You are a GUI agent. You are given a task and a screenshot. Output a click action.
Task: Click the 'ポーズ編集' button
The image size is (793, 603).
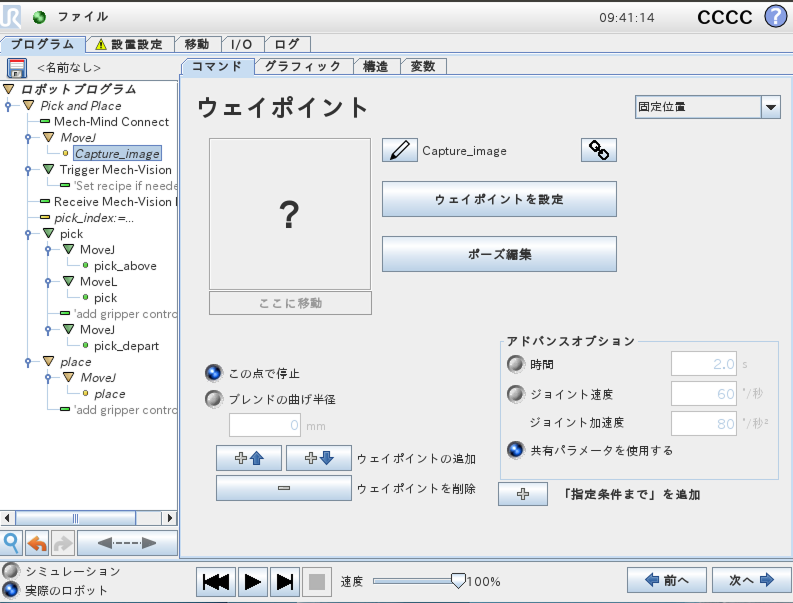[499, 254]
